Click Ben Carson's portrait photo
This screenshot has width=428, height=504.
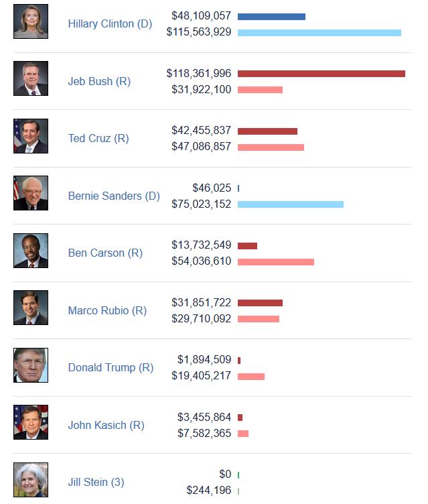31,251
